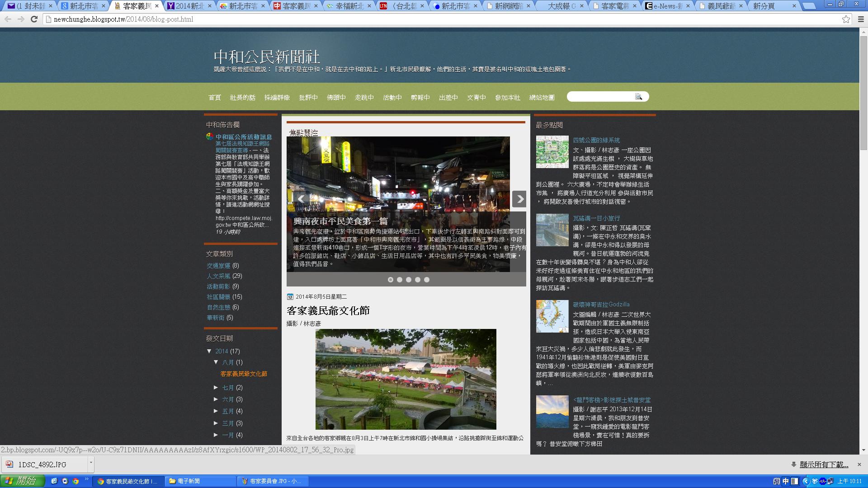This screenshot has width=868, height=488.
Task: Collapse the 2014 archive year
Action: (209, 351)
